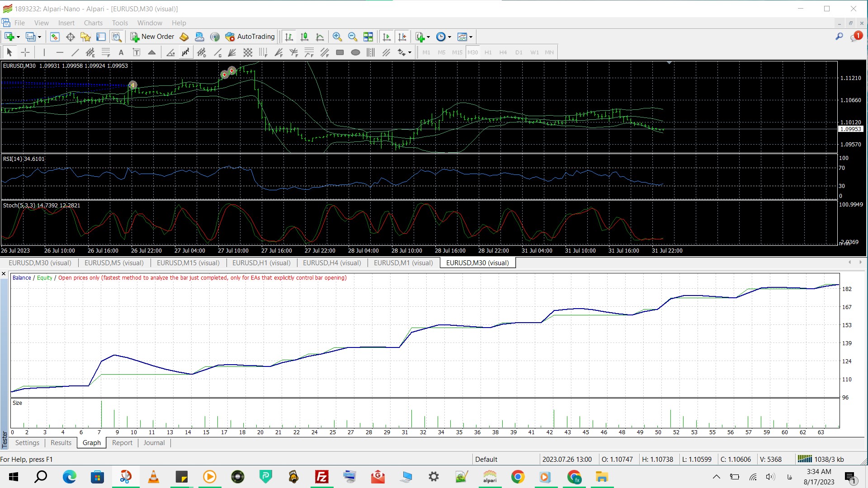Viewport: 868px width, 488px height.
Task: Open the Insert menu
Action: click(x=66, y=23)
